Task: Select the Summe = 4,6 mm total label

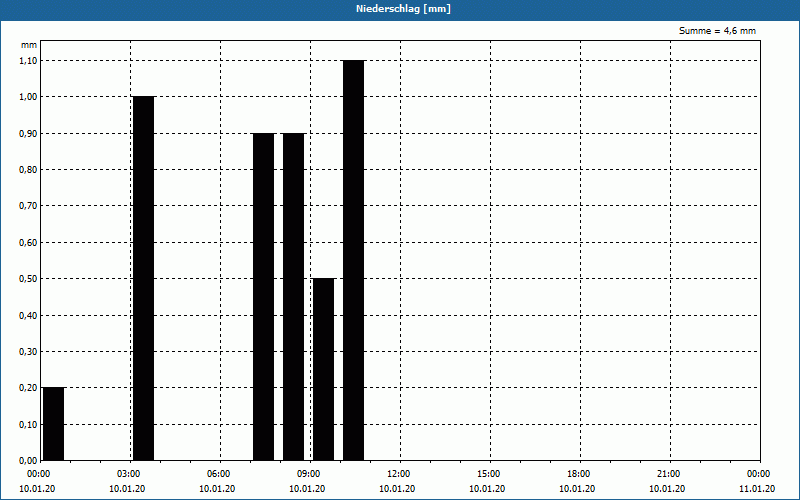Action: (717, 31)
